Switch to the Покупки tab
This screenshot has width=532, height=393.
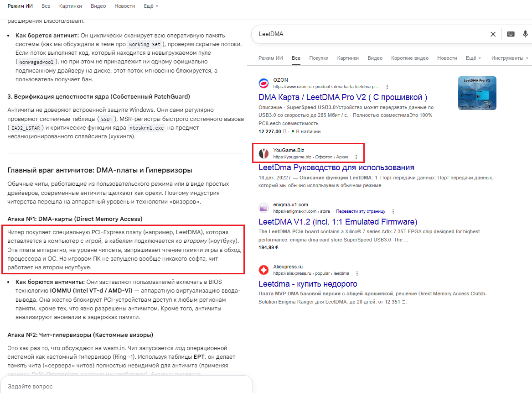(x=319, y=58)
